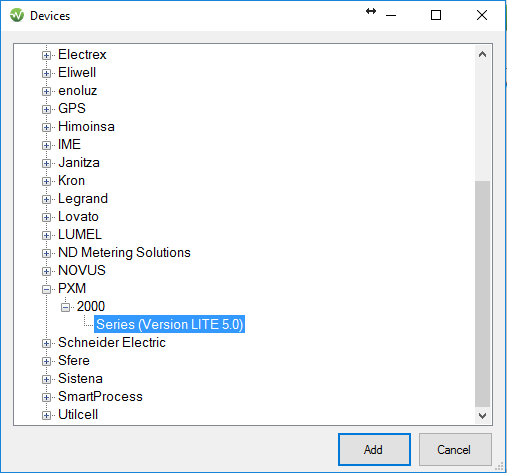Click the Devices app logo icon
Screen dimensions: 507x473
17,15
